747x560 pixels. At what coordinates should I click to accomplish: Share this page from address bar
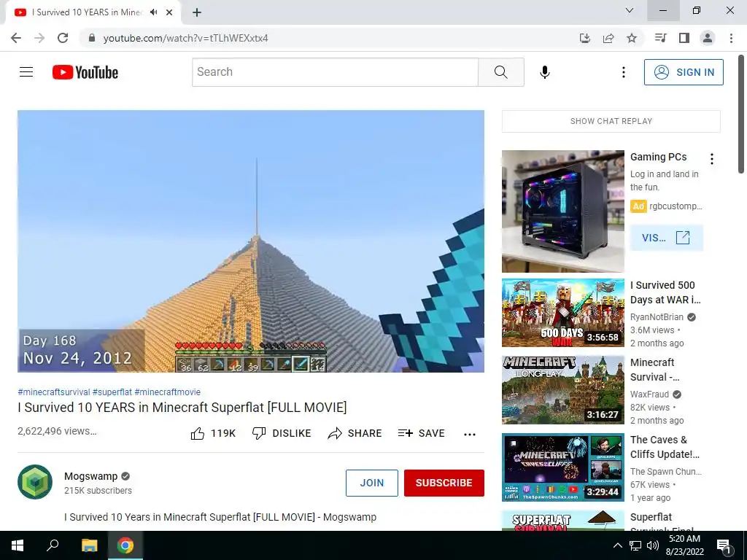[x=608, y=38]
